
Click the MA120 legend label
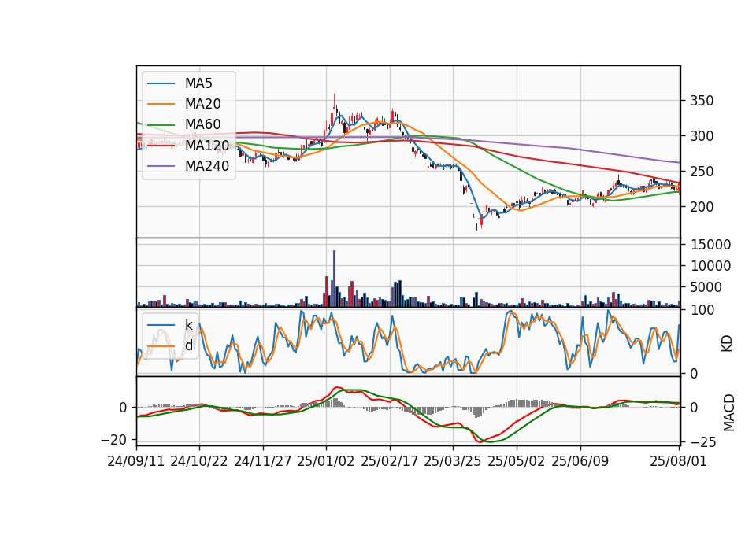point(207,145)
